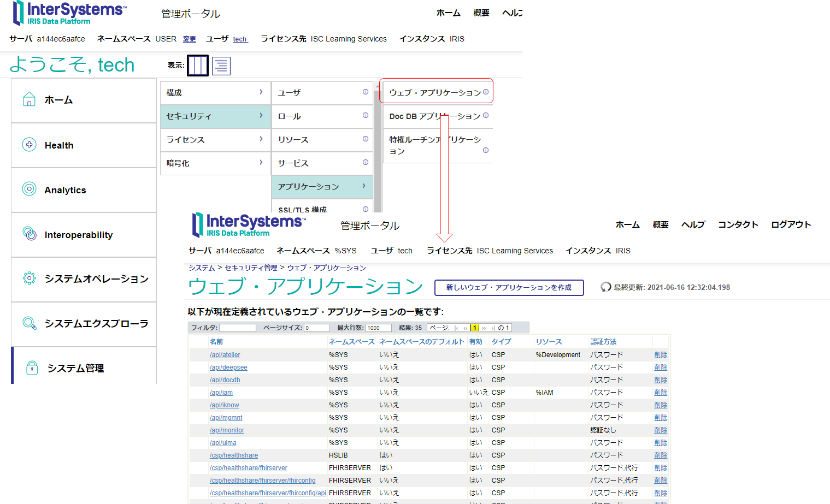Image resolution: width=830 pixels, height=504 pixels.
Task: Click the Interoperability sidebar icon
Action: click(30, 234)
